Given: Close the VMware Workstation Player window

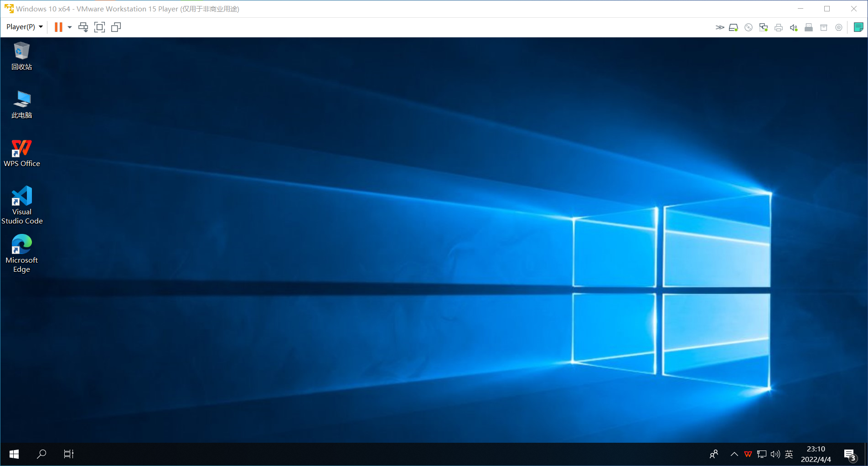Looking at the screenshot, I should coord(854,9).
